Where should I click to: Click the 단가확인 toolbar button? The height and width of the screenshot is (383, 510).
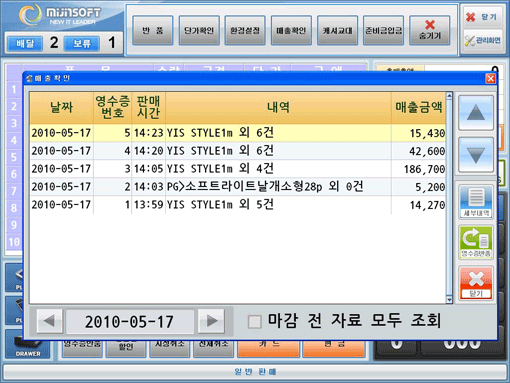199,30
